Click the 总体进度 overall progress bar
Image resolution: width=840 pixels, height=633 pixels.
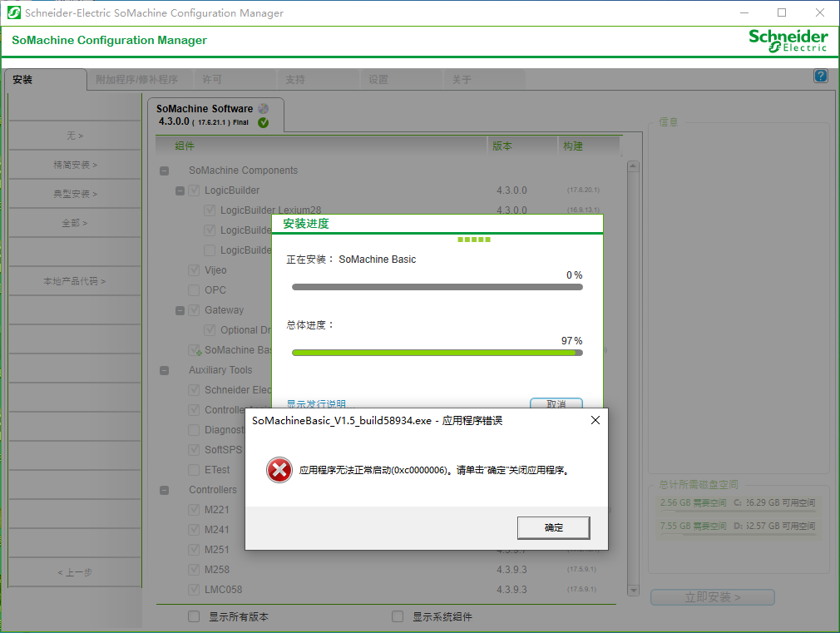437,353
